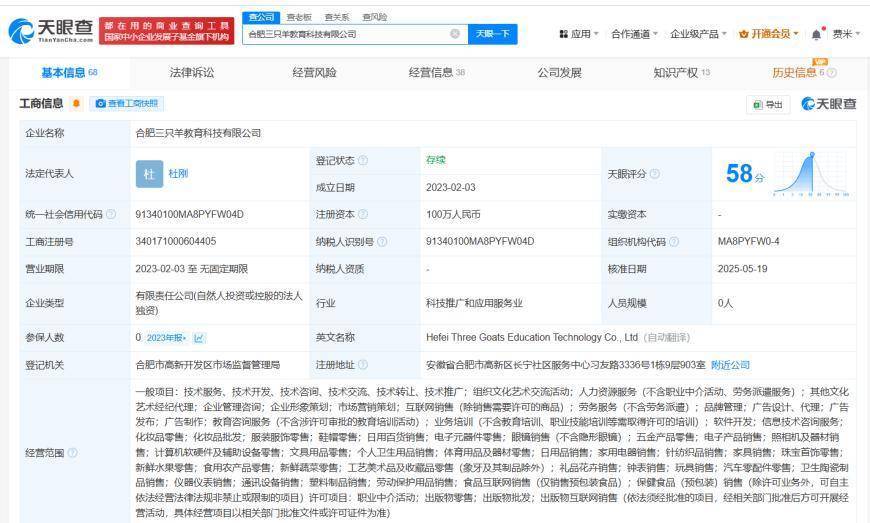Expand the 应用 dropdown
Image resolution: width=870 pixels, height=523 pixels.
[579, 34]
